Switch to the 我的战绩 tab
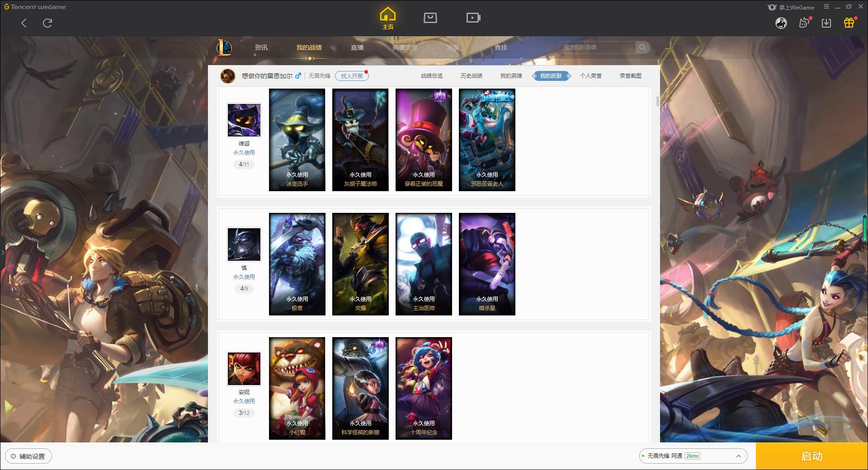 (x=309, y=47)
